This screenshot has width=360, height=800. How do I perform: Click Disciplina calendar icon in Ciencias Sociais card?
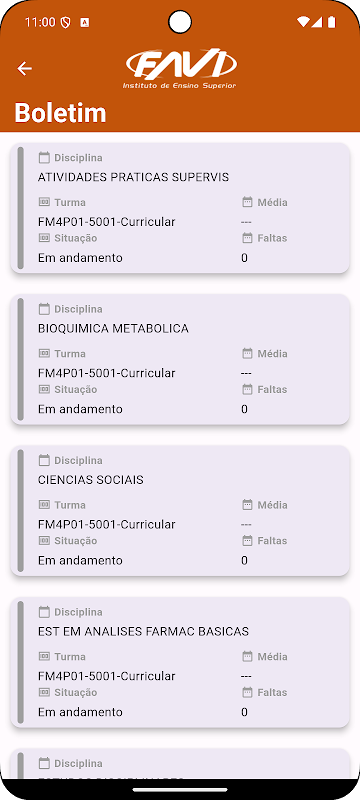(x=44, y=460)
